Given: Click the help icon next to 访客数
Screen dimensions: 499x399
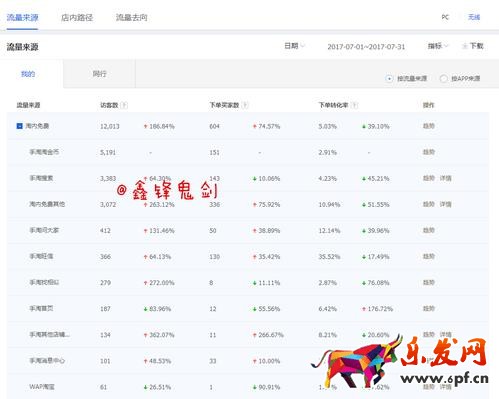Looking at the screenshot, I should pyautogui.click(x=124, y=105).
